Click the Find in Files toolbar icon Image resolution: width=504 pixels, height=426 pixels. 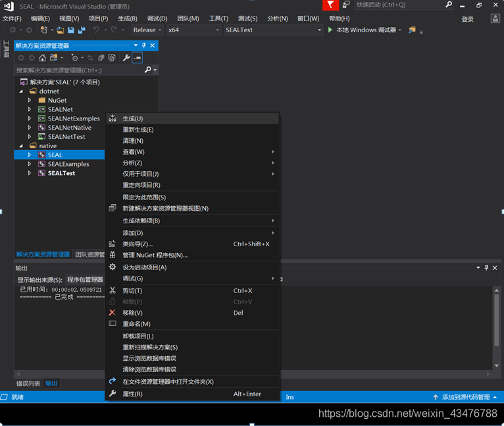click(x=412, y=30)
